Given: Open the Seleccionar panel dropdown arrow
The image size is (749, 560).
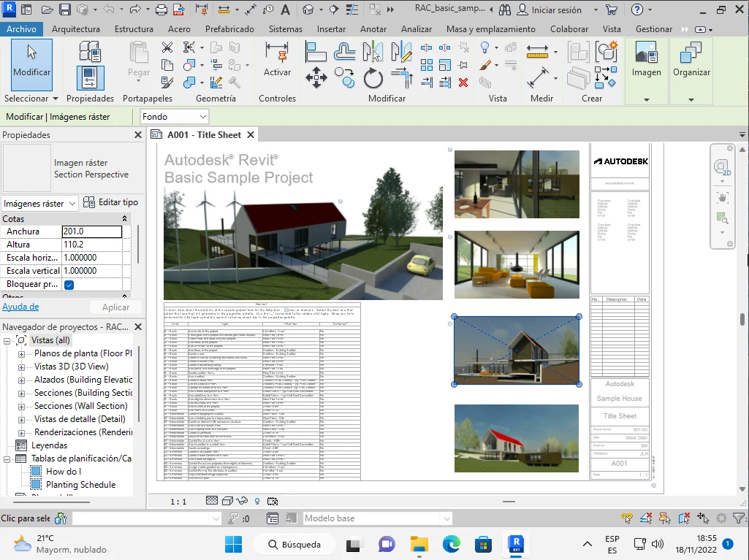Looking at the screenshot, I should [x=56, y=99].
